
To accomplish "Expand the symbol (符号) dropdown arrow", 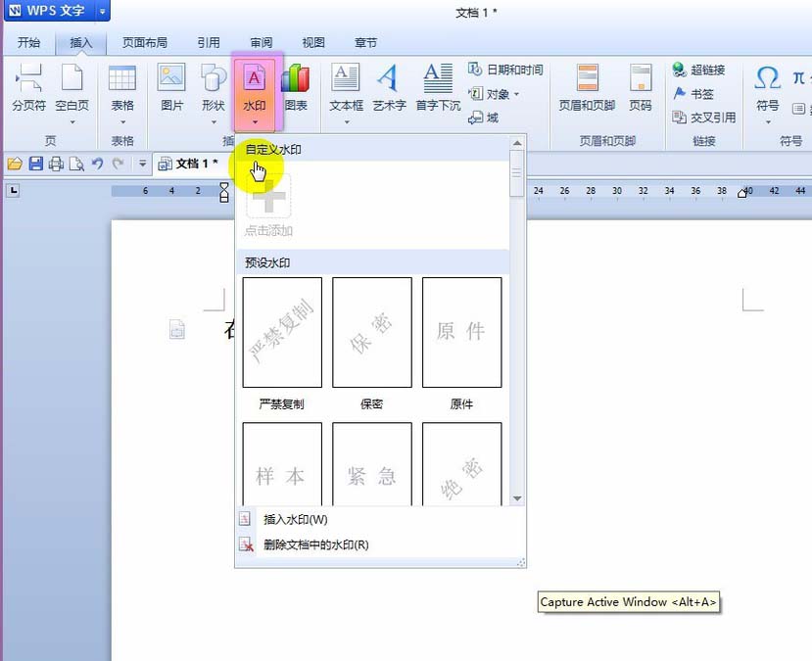I will pos(768,122).
